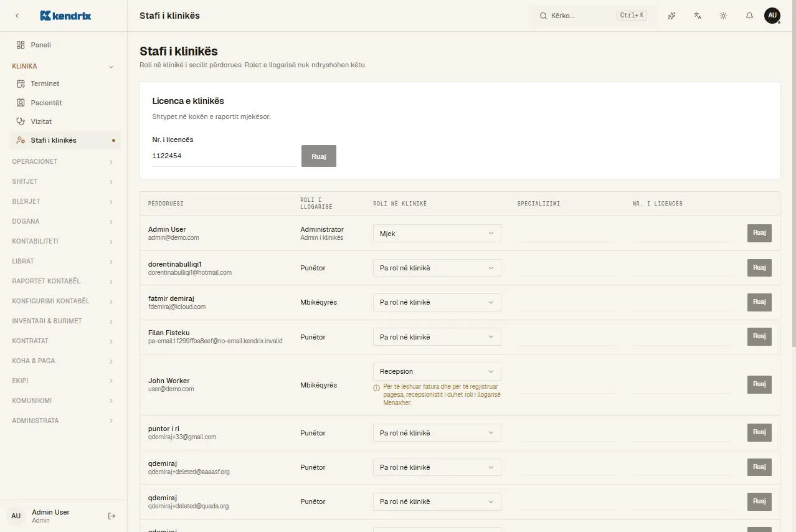Collapse the sidebar with the back arrow
This screenshot has width=796, height=532.
17,16
